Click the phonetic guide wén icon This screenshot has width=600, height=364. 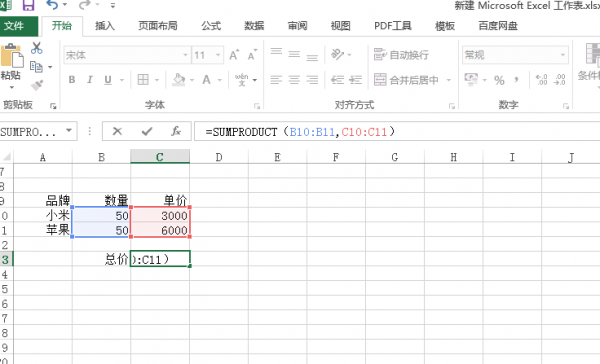point(242,80)
